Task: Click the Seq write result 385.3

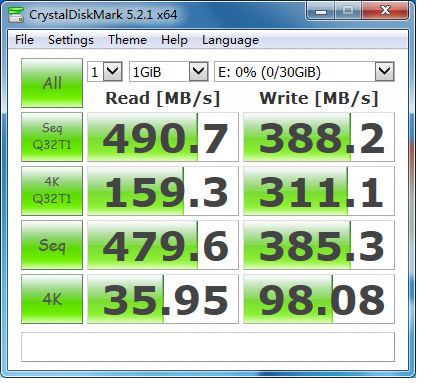Action: pos(319,245)
